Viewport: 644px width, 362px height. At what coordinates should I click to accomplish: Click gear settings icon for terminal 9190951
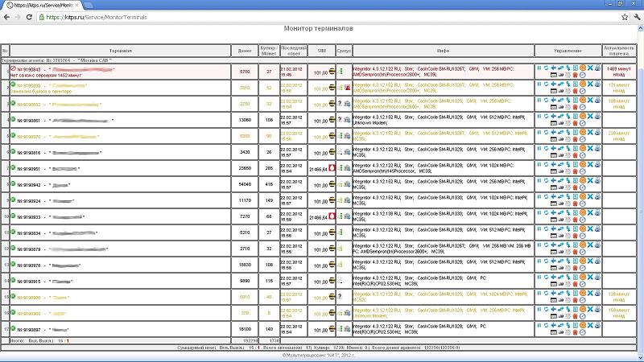(x=568, y=171)
